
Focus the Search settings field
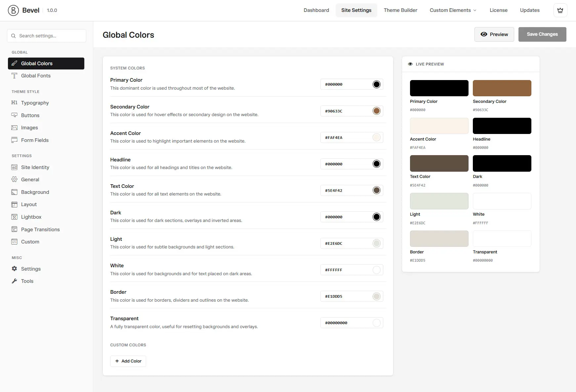coord(47,36)
